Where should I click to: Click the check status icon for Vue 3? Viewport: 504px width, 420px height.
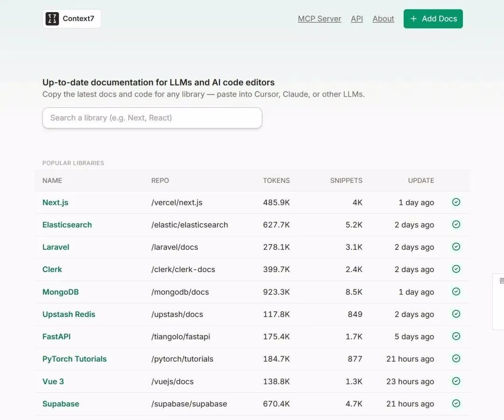pyautogui.click(x=456, y=381)
